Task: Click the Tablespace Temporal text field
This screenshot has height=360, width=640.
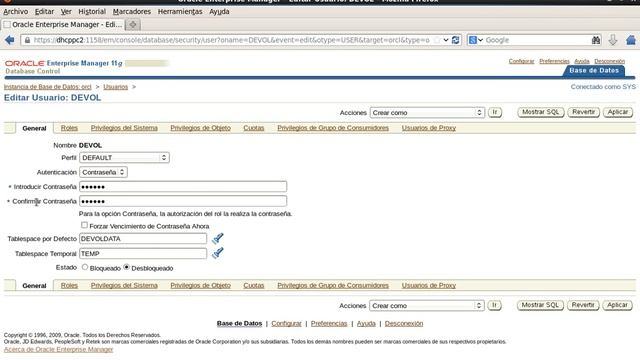Action: (x=143, y=253)
